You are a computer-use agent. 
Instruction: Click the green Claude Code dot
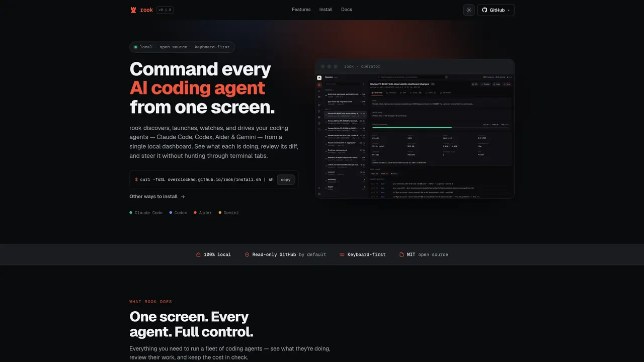pyautogui.click(x=131, y=213)
